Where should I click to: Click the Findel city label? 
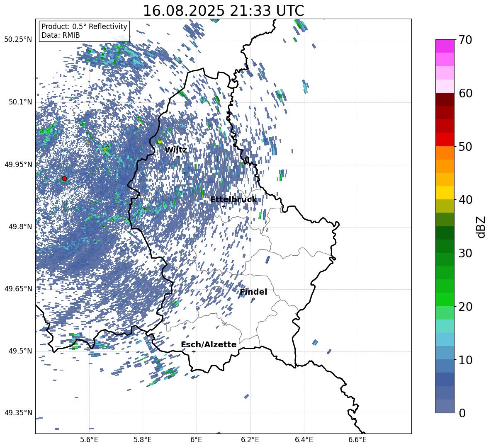click(253, 292)
